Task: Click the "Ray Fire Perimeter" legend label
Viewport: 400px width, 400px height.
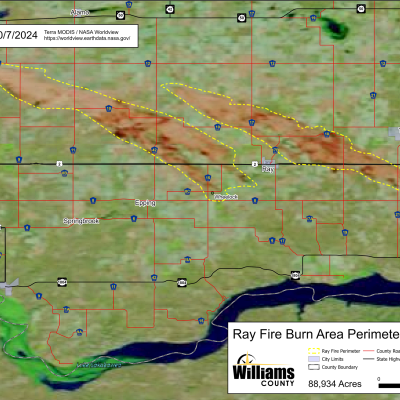Action: [x=341, y=351]
